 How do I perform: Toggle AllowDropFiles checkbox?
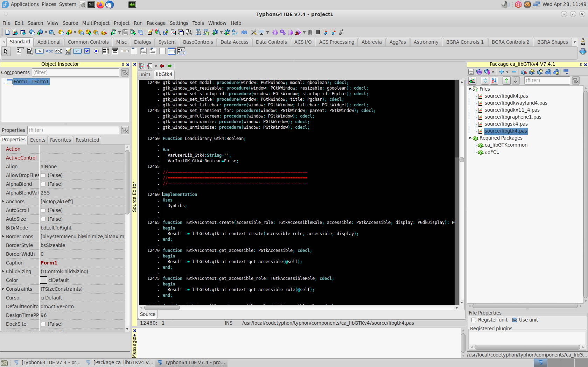click(43, 175)
